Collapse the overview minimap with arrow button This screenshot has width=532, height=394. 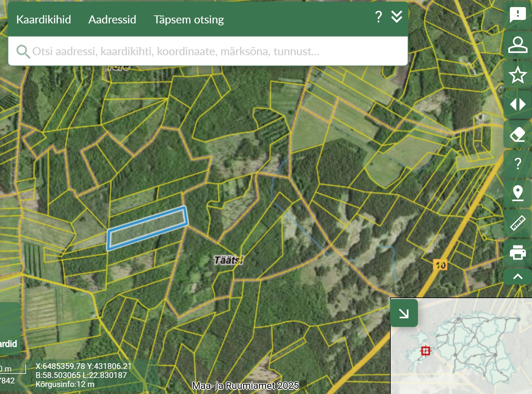pyautogui.click(x=404, y=313)
